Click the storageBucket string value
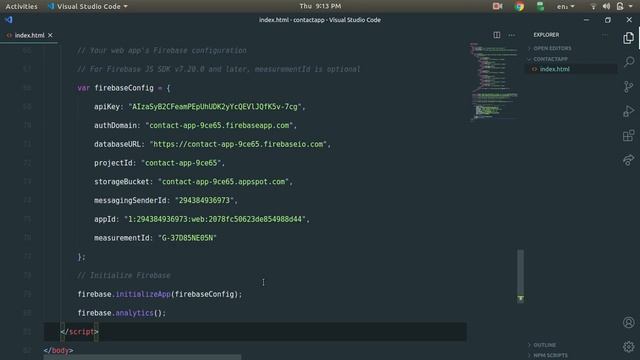This screenshot has width=640, height=360. 224,182
